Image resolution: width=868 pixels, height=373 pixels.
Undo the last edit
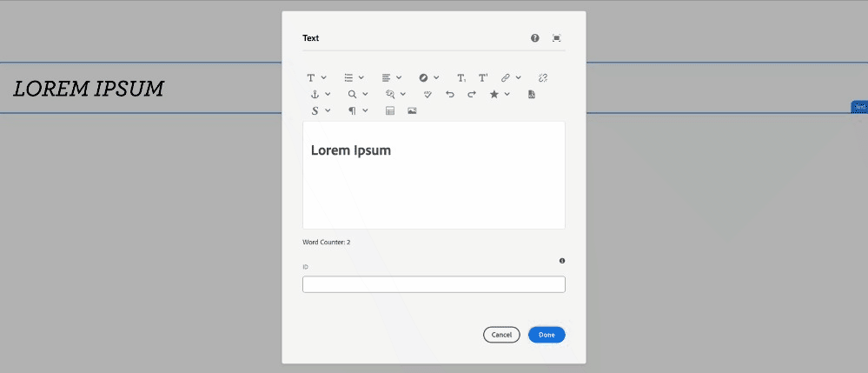click(x=450, y=94)
